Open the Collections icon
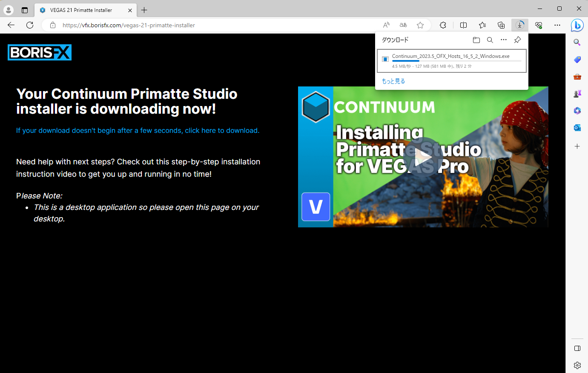The height and width of the screenshot is (373, 588). tap(501, 25)
